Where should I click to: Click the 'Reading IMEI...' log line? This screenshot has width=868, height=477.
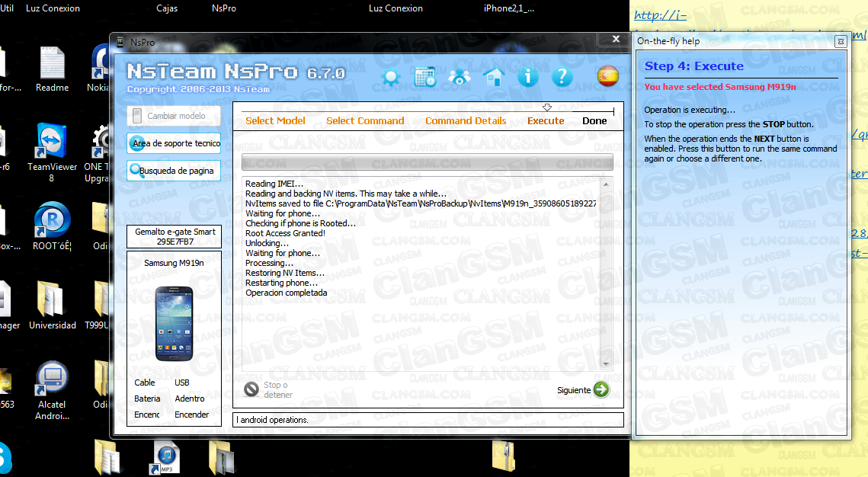coord(274,184)
